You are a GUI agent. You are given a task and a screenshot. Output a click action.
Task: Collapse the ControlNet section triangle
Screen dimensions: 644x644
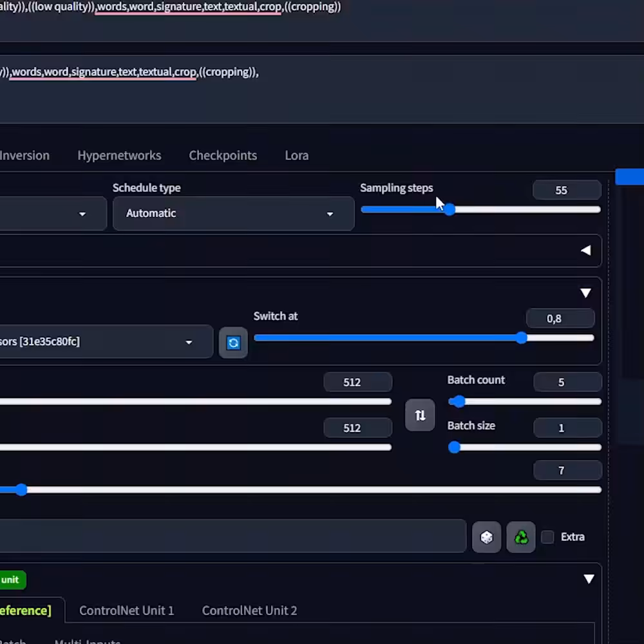click(x=589, y=579)
